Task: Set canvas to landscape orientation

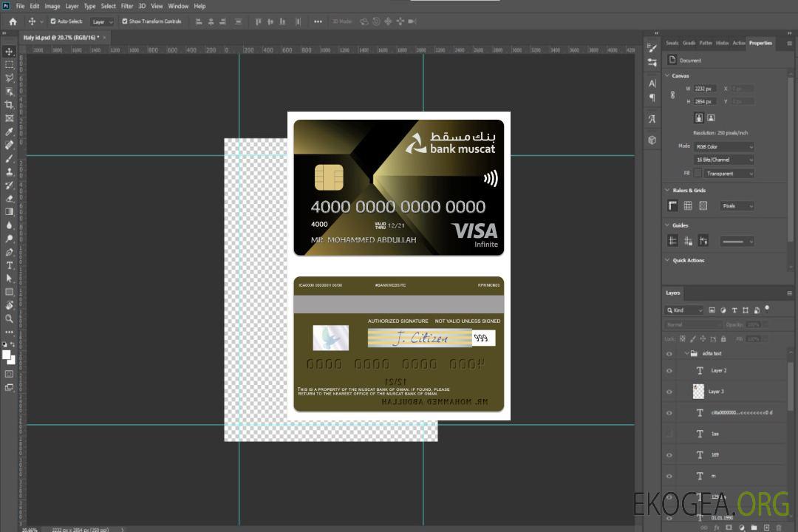Action: pos(711,118)
